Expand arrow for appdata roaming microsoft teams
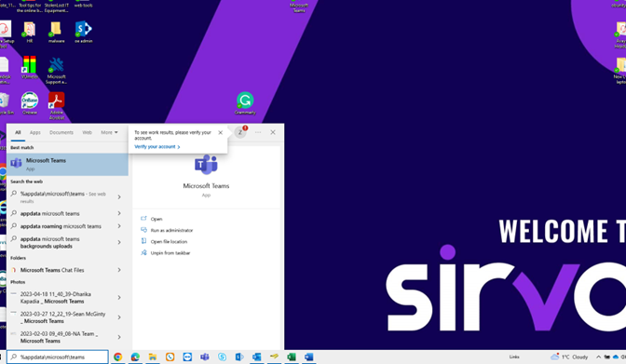Screen dimensions: 626x364 119,226
